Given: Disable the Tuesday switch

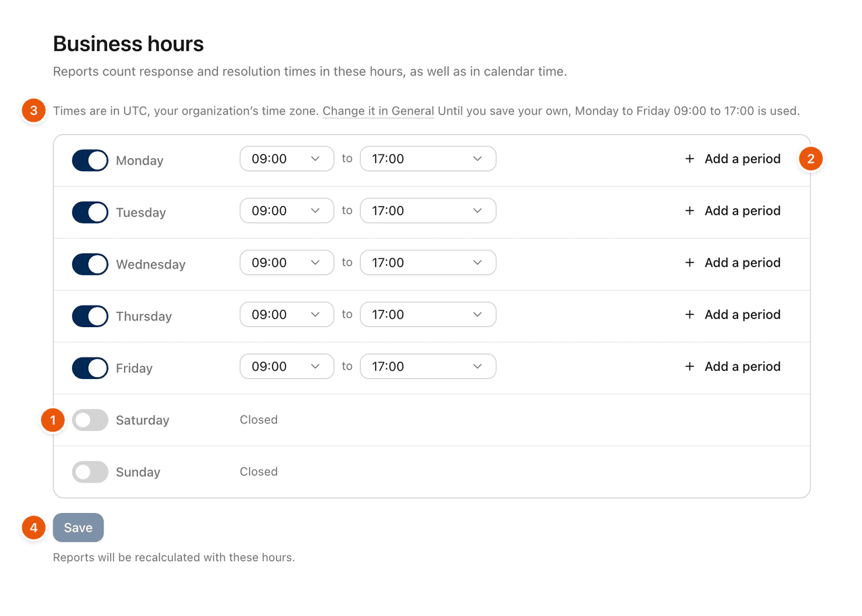Looking at the screenshot, I should click(x=90, y=212).
